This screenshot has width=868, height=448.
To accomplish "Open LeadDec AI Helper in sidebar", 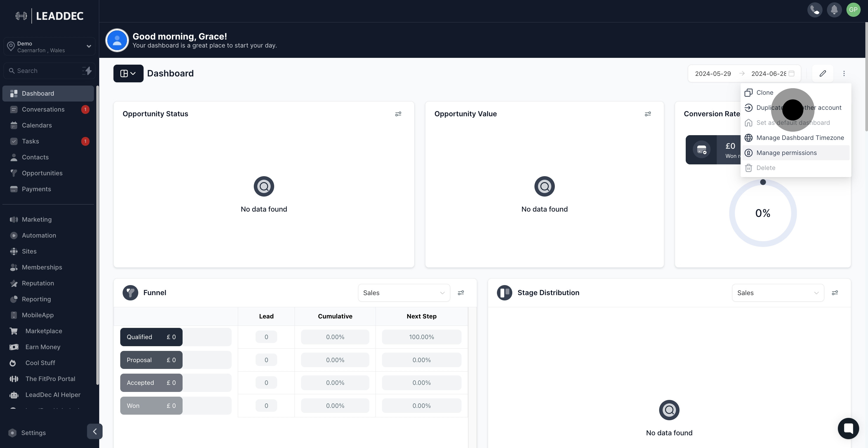I will [48, 395].
